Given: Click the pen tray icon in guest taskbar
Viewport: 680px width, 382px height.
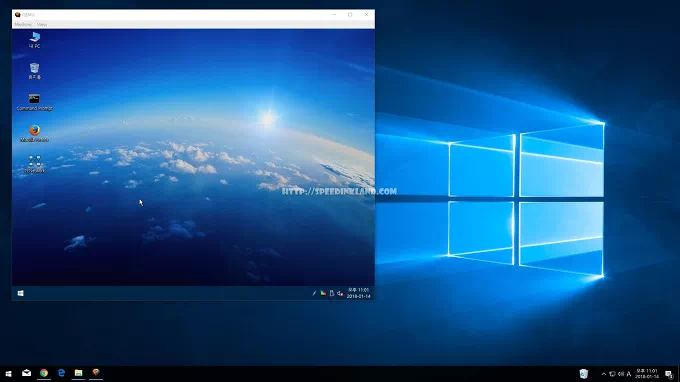Looking at the screenshot, I should [x=314, y=294].
